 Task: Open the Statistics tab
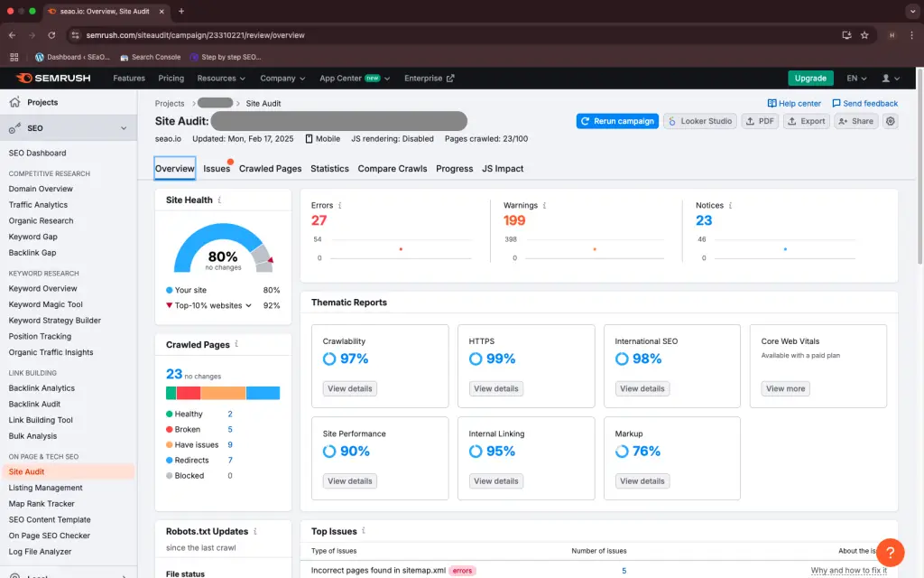pos(329,169)
